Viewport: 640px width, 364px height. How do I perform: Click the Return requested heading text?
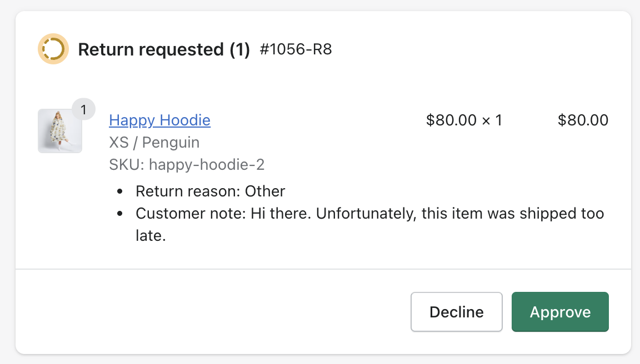[151, 49]
